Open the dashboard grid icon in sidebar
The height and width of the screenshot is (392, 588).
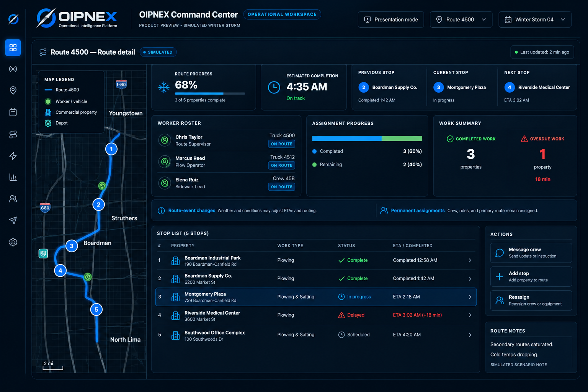(x=13, y=47)
